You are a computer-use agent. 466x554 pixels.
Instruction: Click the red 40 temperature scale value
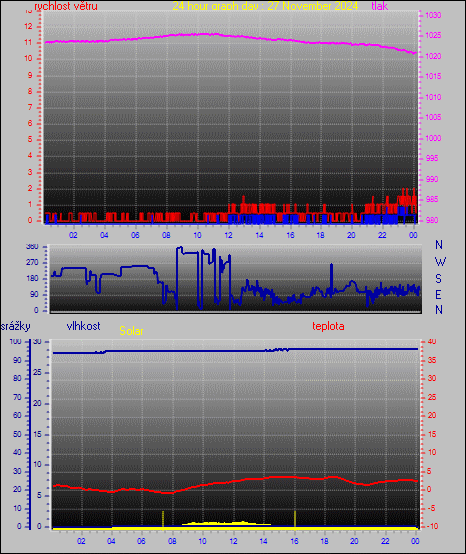[432, 342]
